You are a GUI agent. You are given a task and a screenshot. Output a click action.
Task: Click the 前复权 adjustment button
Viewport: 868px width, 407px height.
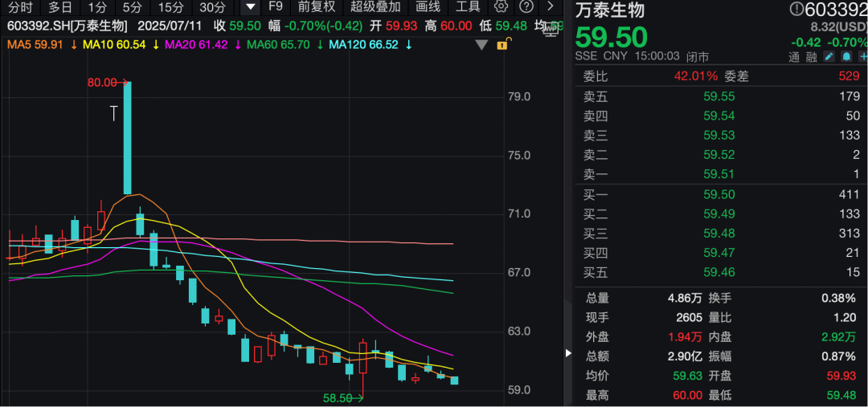click(x=317, y=7)
